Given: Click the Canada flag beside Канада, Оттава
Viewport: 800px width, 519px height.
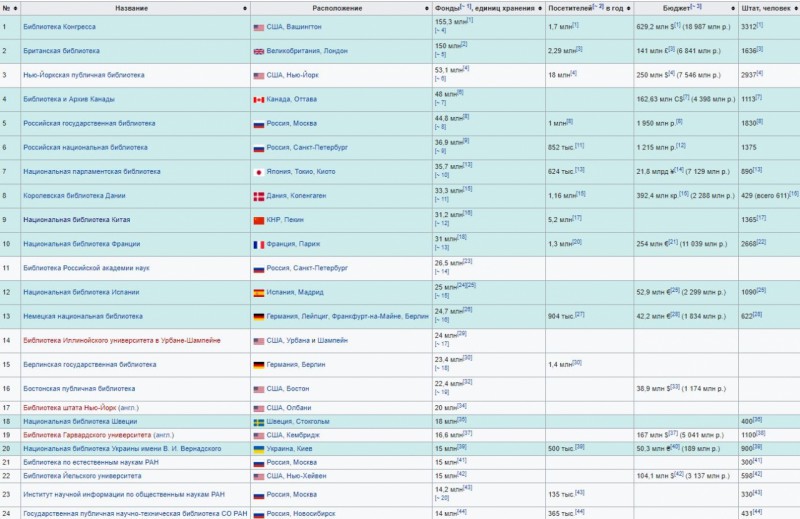Looking at the screenshot, I should (x=259, y=100).
